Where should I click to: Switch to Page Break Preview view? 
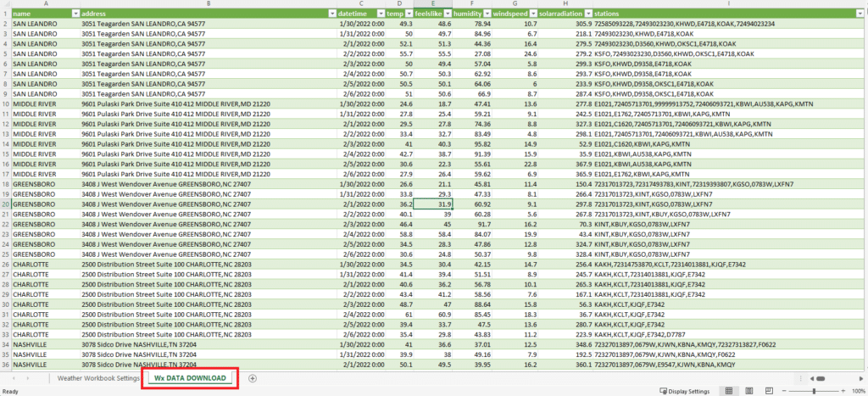tap(771, 391)
